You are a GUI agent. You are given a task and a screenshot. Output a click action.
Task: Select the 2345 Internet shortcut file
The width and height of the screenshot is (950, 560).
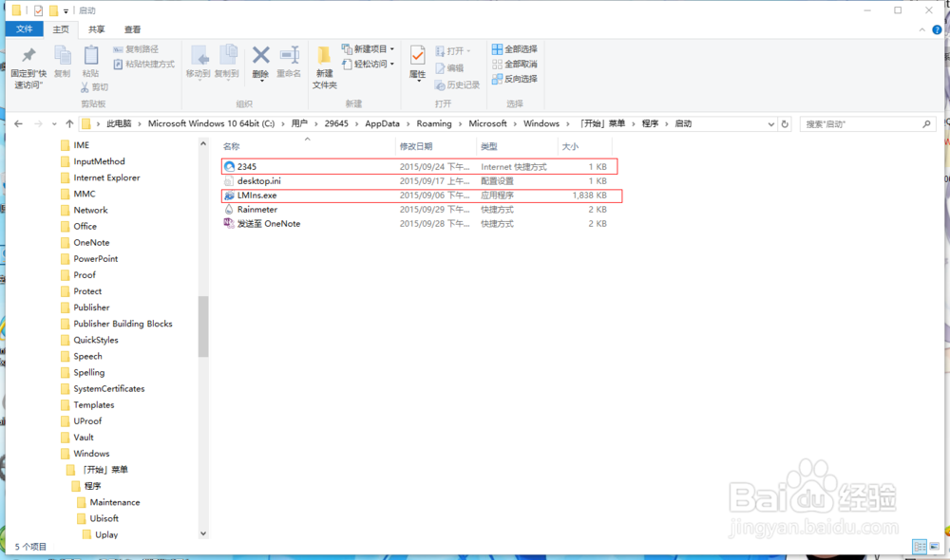click(x=419, y=166)
